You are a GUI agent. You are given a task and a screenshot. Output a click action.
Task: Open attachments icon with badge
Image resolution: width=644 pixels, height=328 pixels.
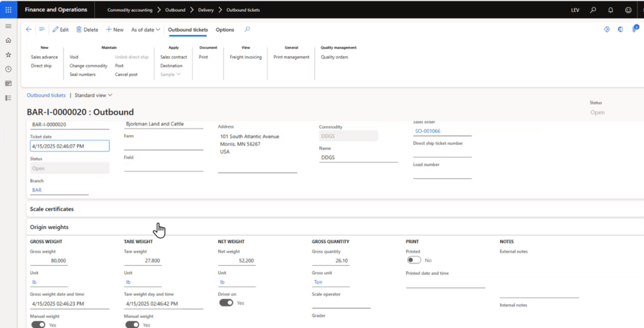tap(635, 29)
